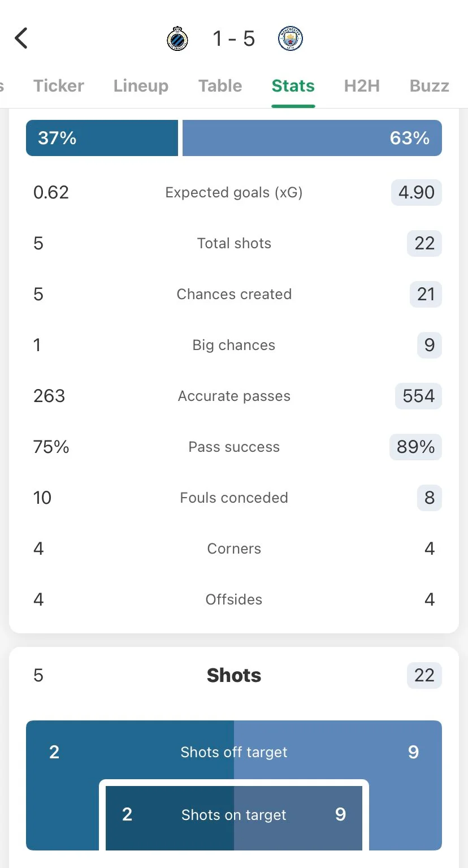Screen dimensions: 468x868
Task: Tap the Club Brugge crest icon
Action: point(177,39)
